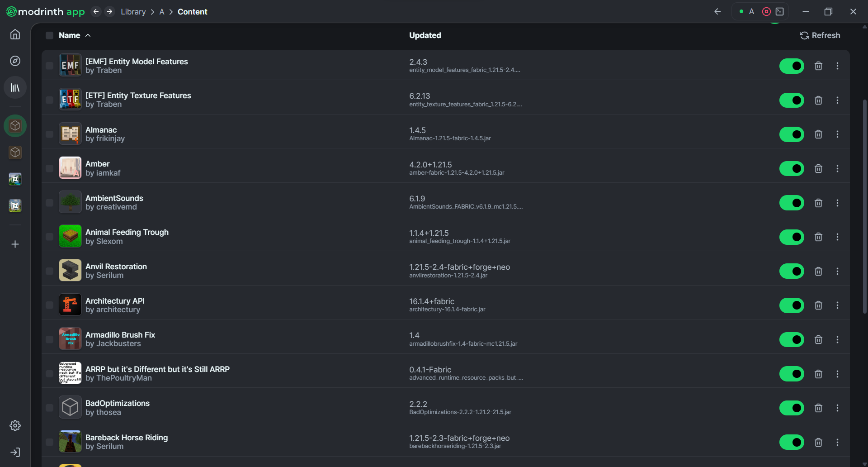Open more options menu for Almanac
This screenshot has width=868, height=467.
point(837,134)
